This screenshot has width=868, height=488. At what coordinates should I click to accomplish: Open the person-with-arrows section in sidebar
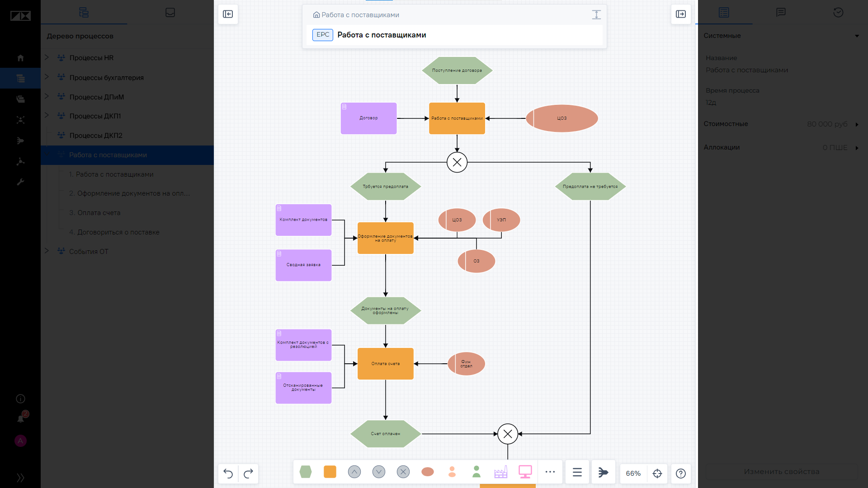(x=20, y=120)
